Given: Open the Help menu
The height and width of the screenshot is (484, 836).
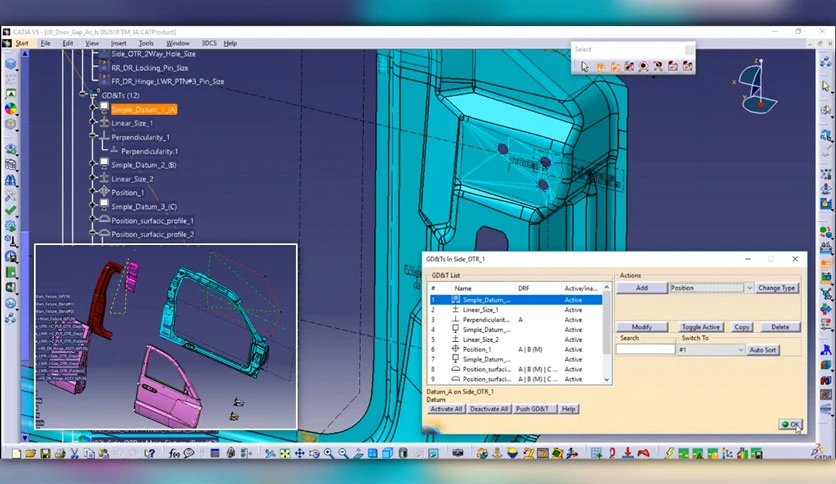Looking at the screenshot, I should [230, 43].
